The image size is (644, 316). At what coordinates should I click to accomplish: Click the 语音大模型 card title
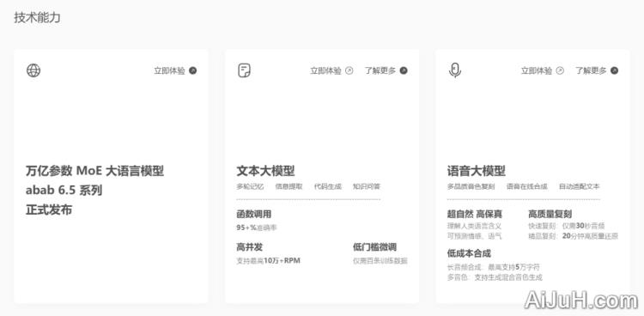(476, 171)
